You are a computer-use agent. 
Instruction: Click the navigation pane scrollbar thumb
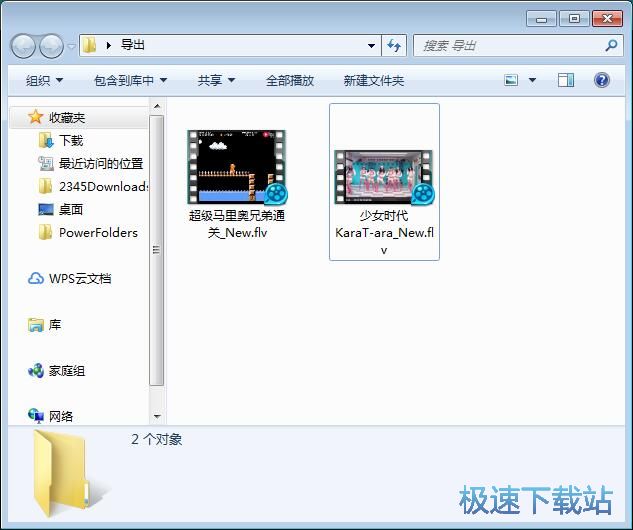pos(157,250)
